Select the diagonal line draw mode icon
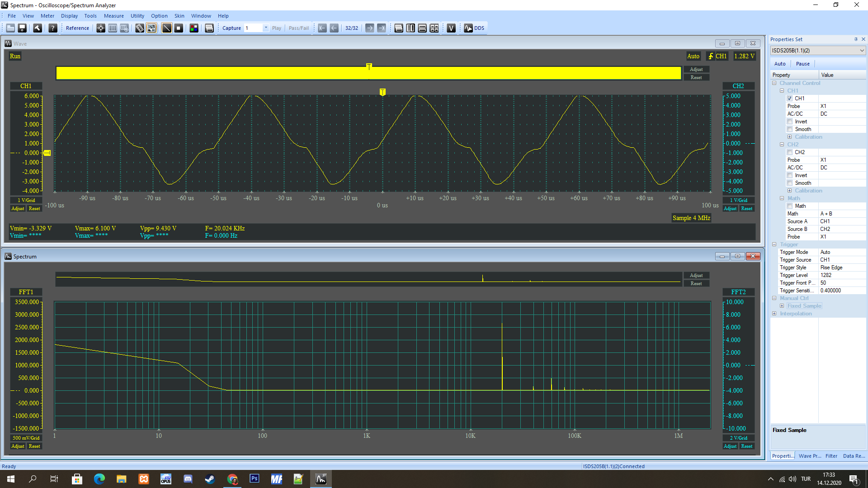 point(167,28)
